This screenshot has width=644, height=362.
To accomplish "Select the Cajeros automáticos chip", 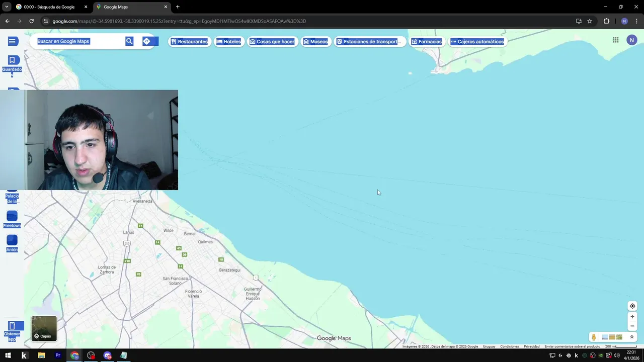I will tap(477, 42).
